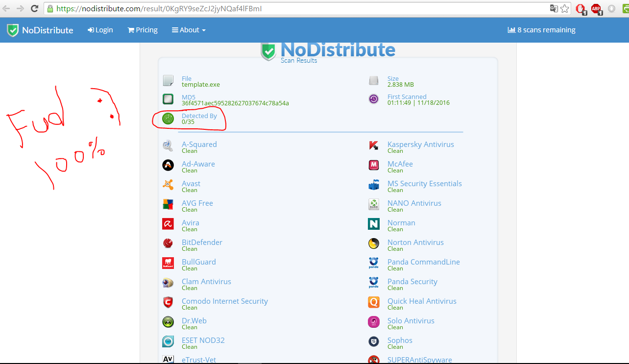Click the BitDefender result link
The image size is (629, 364).
point(202,243)
